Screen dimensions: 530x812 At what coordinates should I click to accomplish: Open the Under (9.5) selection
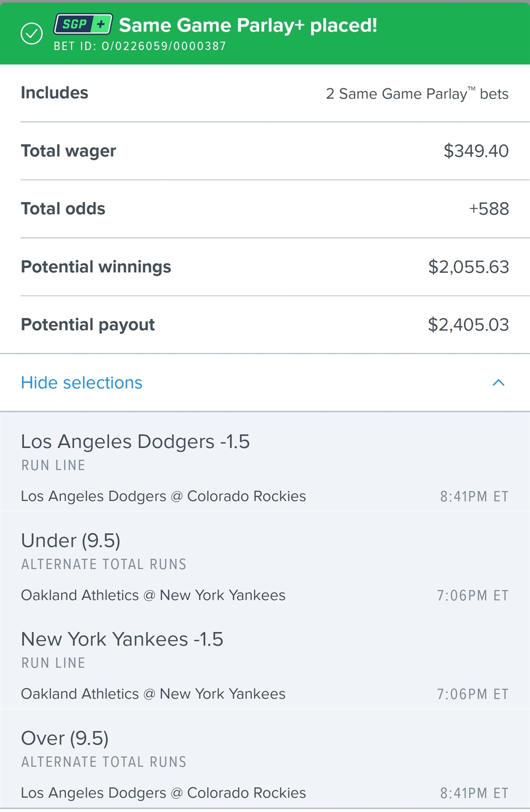tap(71, 541)
